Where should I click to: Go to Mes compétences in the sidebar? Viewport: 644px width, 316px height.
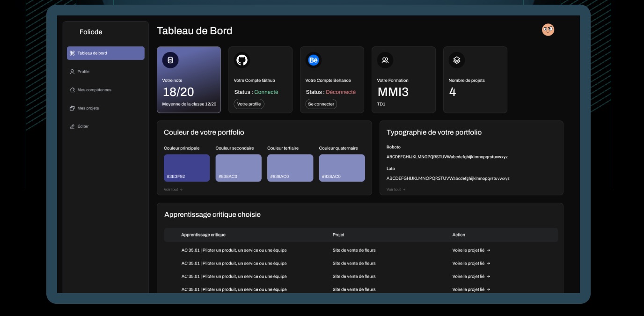coord(94,90)
